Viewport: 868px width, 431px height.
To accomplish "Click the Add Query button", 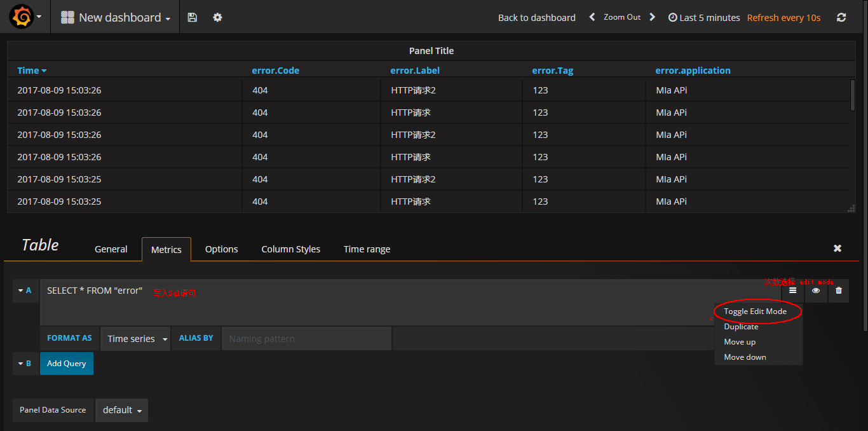I will click(66, 363).
